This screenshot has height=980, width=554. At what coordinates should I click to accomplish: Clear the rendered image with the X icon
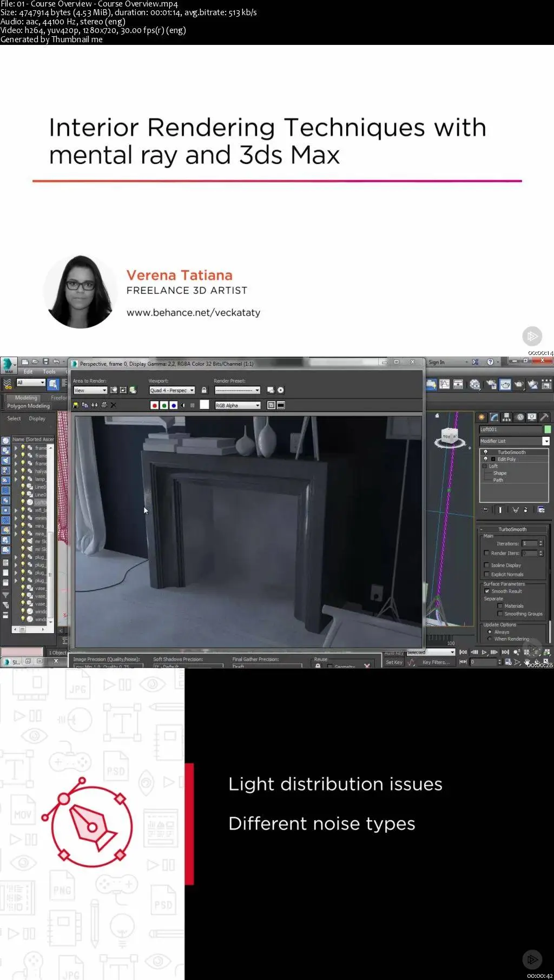pos(113,405)
